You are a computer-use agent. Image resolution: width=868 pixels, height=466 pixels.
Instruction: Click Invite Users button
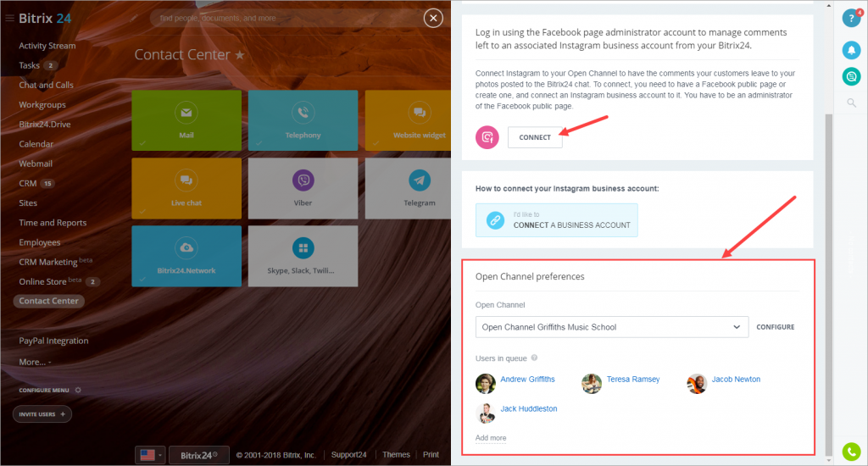pyautogui.click(x=42, y=414)
